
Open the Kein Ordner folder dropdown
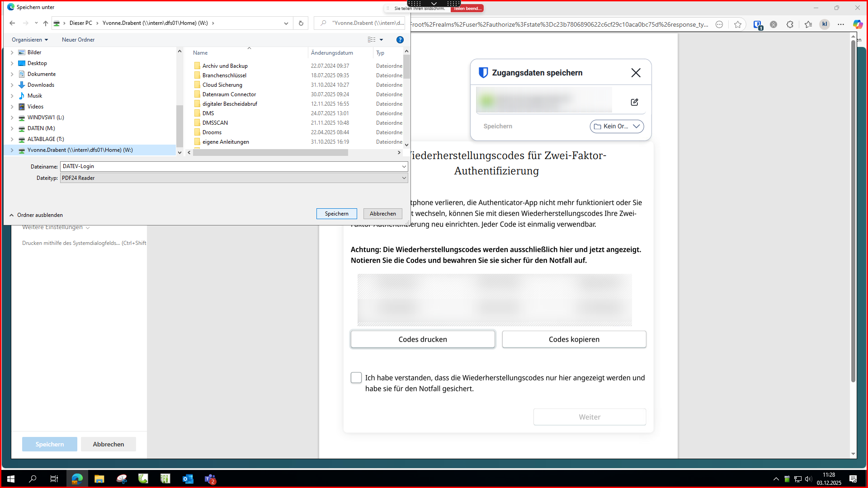pos(617,127)
